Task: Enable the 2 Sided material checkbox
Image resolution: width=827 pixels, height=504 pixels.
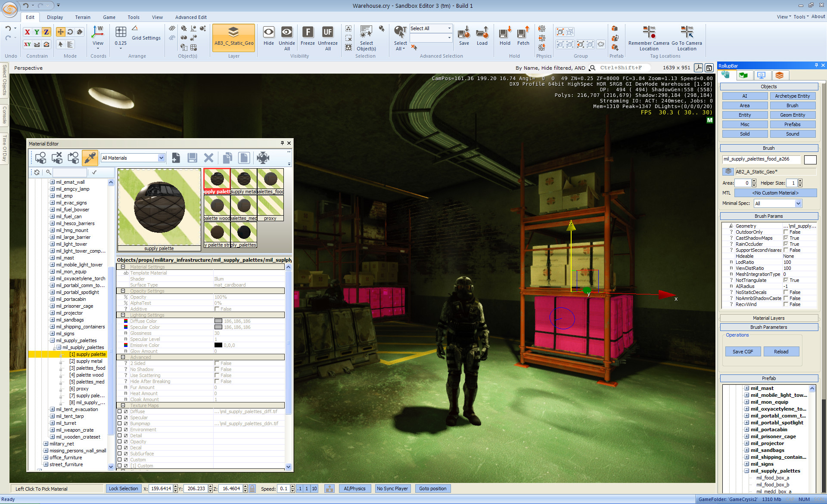Action: pyautogui.click(x=217, y=363)
